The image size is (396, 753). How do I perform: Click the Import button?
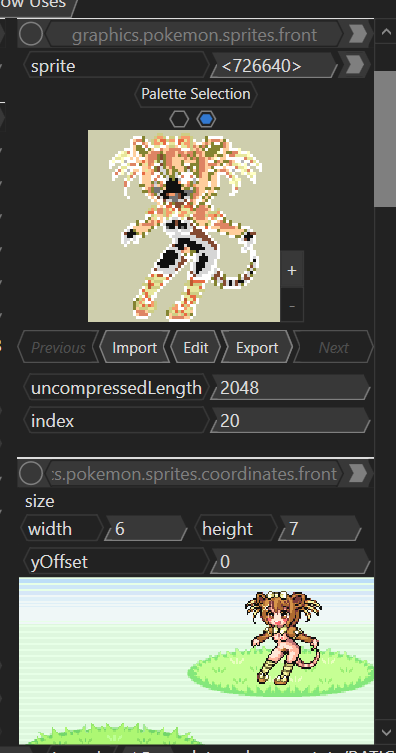click(134, 347)
